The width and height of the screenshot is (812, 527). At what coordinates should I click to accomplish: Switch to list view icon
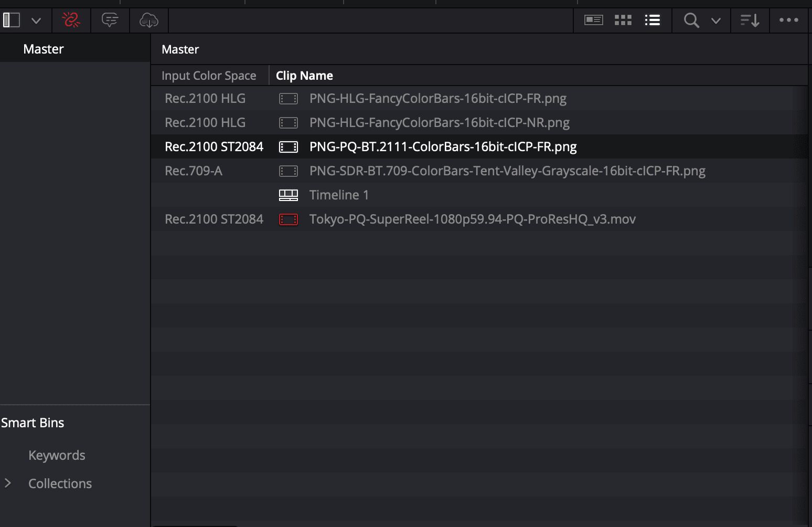click(x=653, y=20)
